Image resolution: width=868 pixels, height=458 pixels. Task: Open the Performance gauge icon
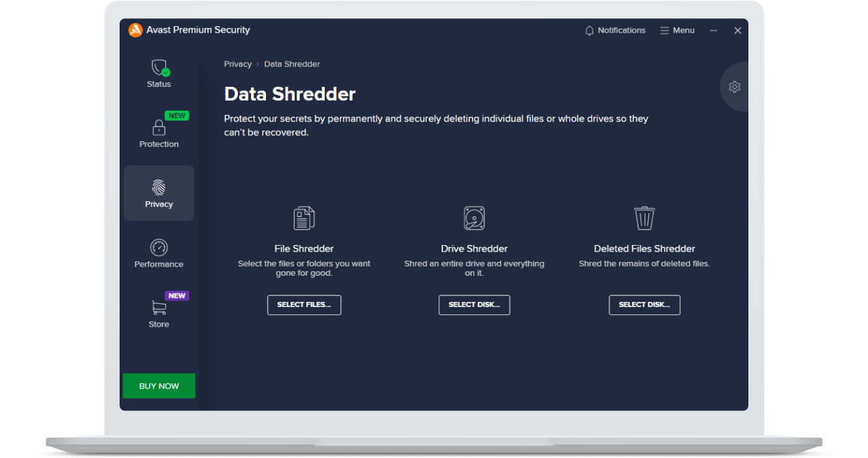point(159,248)
